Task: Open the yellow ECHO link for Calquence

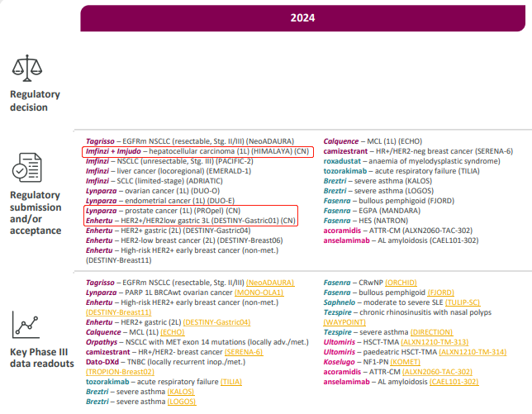Action: pyautogui.click(x=173, y=332)
